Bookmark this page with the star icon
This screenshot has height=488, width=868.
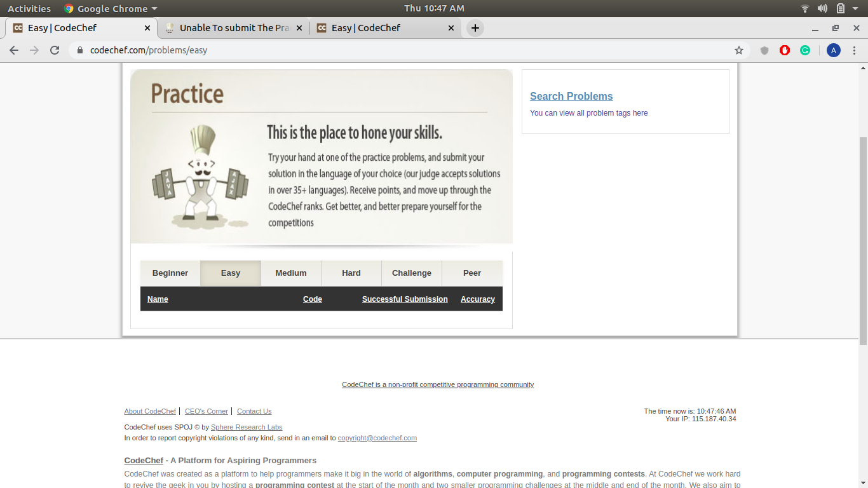point(739,50)
